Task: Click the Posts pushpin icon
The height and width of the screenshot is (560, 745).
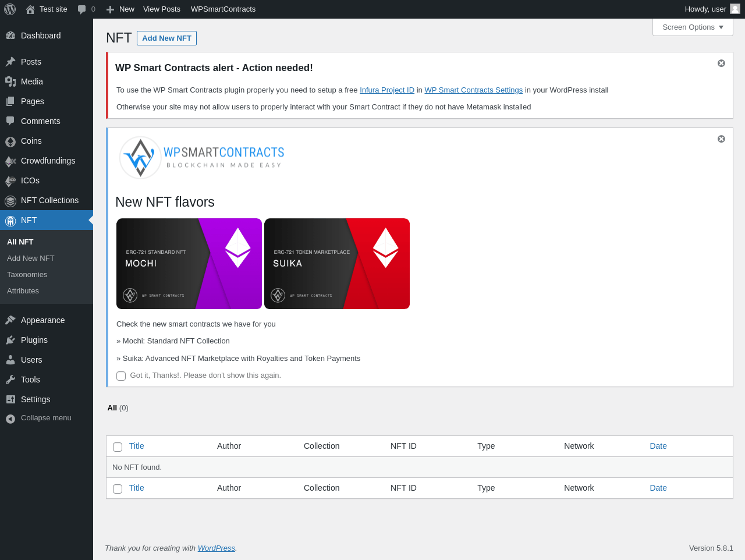Action: [x=10, y=62]
